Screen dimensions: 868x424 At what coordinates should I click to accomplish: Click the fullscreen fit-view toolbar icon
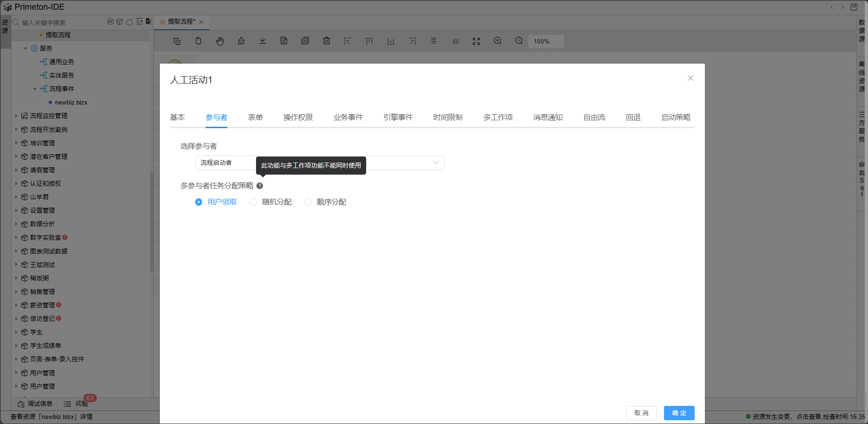click(476, 41)
